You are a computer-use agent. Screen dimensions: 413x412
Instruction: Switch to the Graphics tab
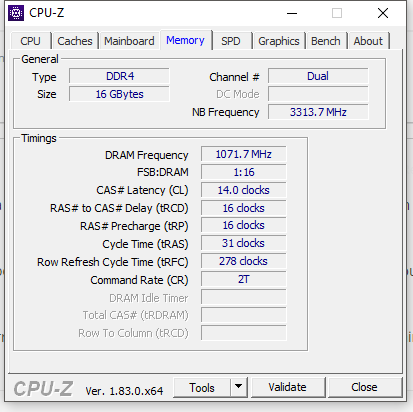(x=279, y=41)
